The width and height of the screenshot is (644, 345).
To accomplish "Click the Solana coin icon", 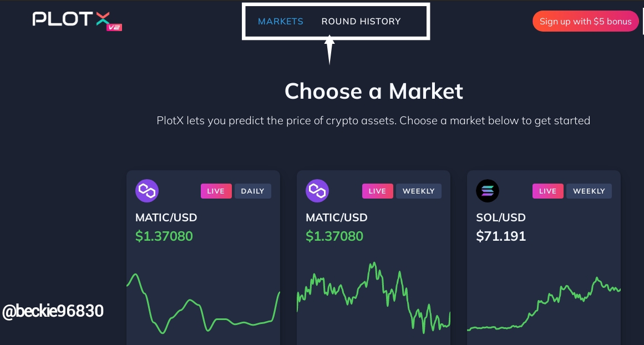I will point(488,191).
